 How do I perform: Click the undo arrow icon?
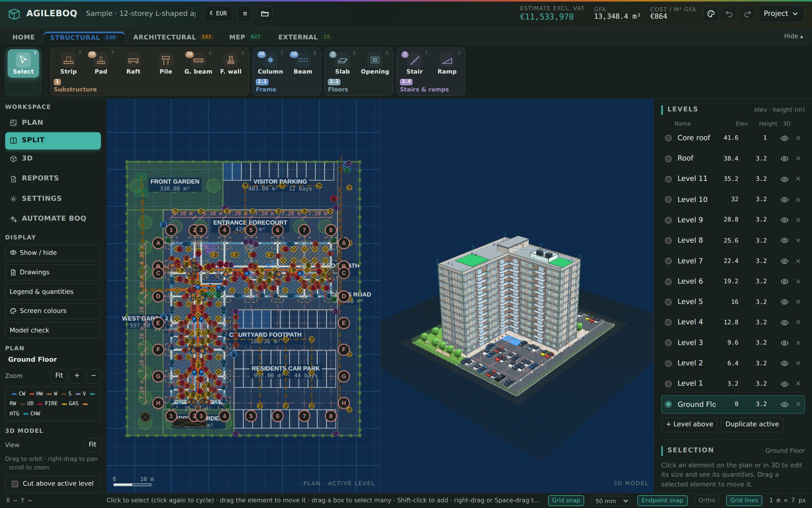[729, 14]
